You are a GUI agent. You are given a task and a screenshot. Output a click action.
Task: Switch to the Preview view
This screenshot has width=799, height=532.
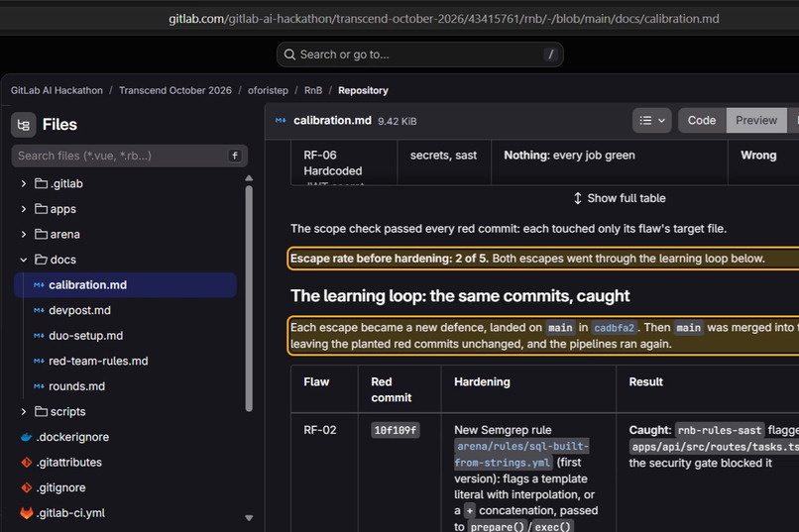click(x=756, y=121)
